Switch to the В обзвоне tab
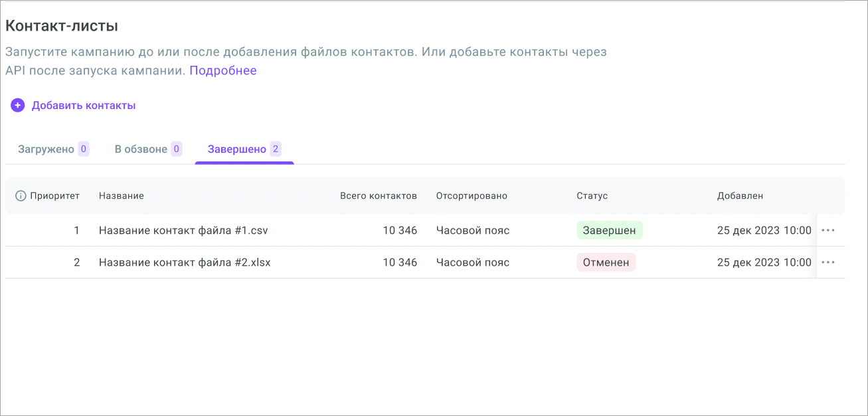The width and height of the screenshot is (868, 416). coord(141,150)
